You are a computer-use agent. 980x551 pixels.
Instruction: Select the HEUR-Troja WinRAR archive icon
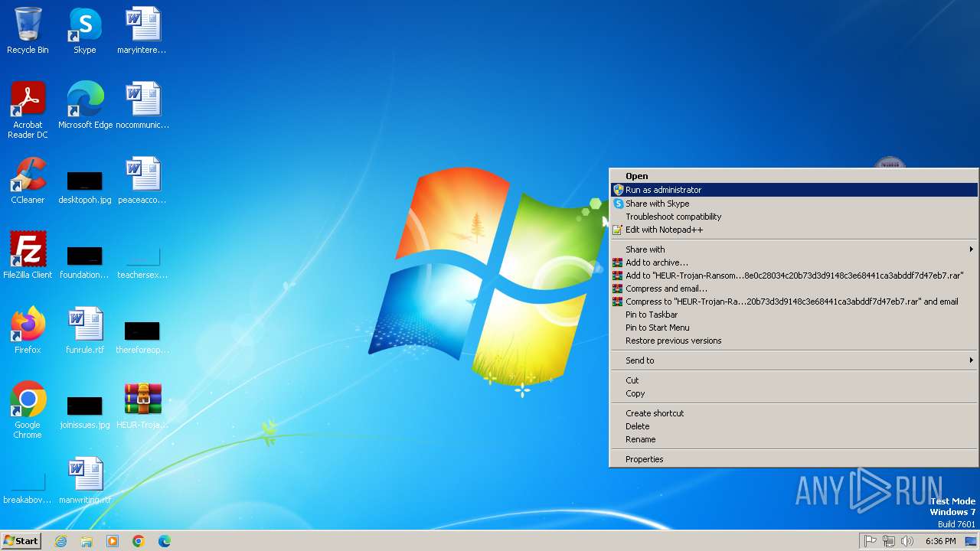coord(142,406)
